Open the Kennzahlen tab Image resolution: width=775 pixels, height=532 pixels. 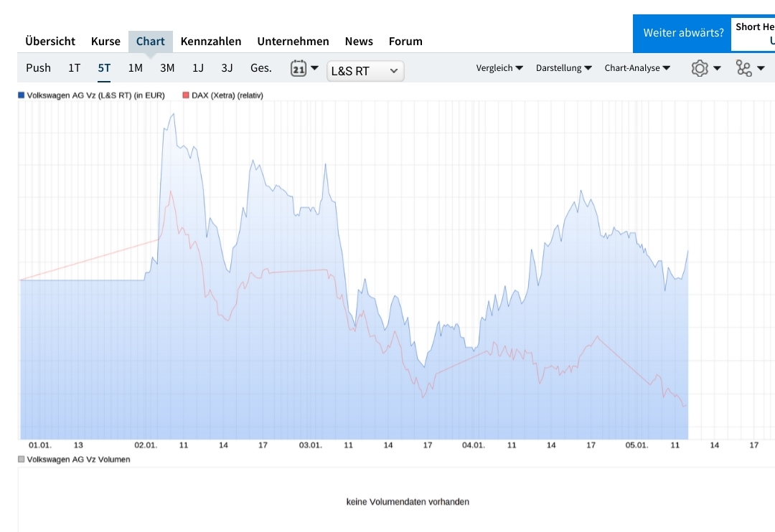pyautogui.click(x=211, y=42)
